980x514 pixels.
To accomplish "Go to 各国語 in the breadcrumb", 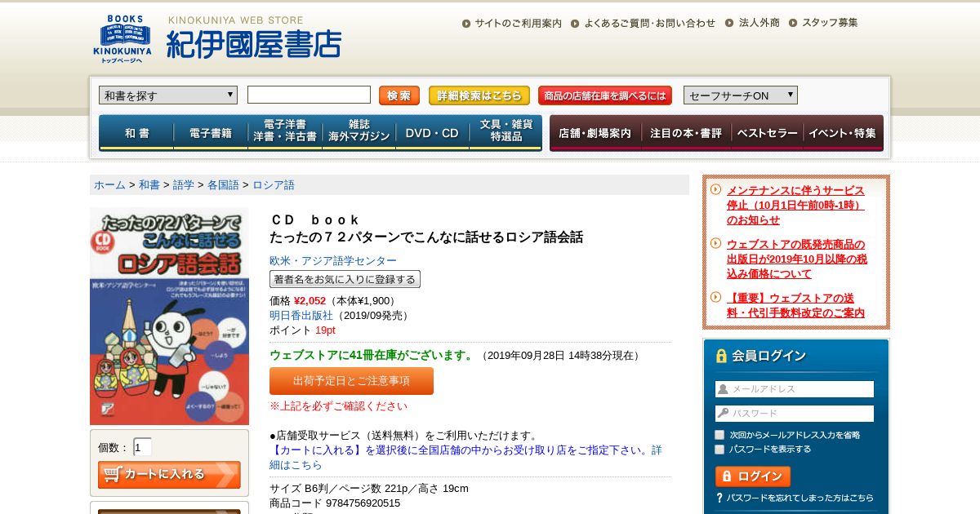I will [x=223, y=185].
